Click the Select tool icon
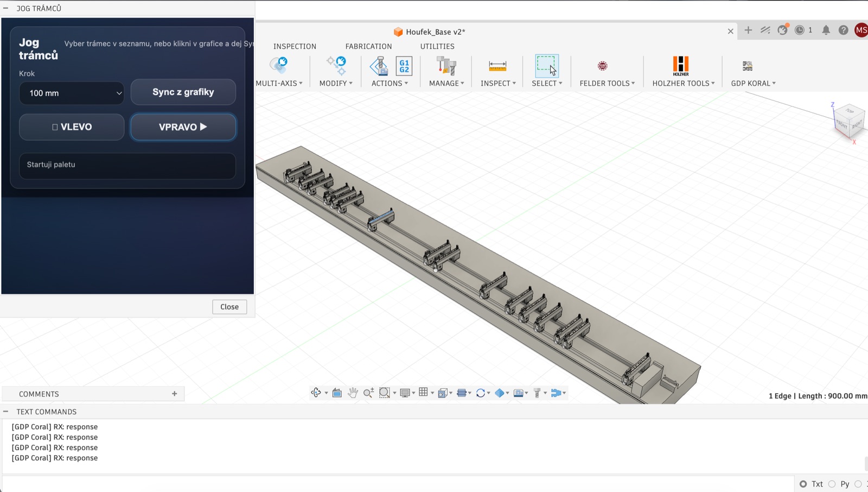Image resolution: width=868 pixels, height=492 pixels. coord(546,66)
